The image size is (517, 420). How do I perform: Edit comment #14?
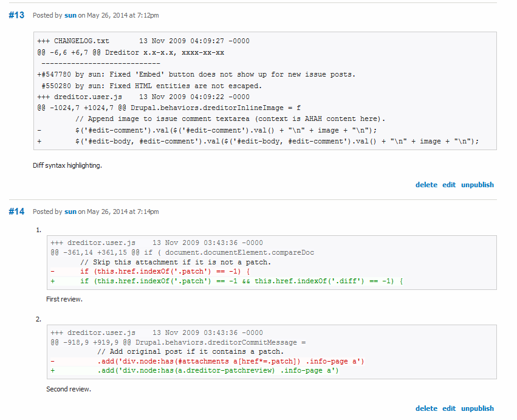pyautogui.click(x=449, y=408)
